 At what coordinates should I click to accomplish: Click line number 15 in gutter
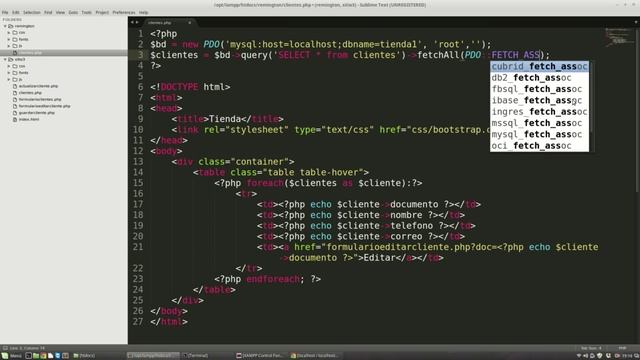pyautogui.click(x=138, y=183)
